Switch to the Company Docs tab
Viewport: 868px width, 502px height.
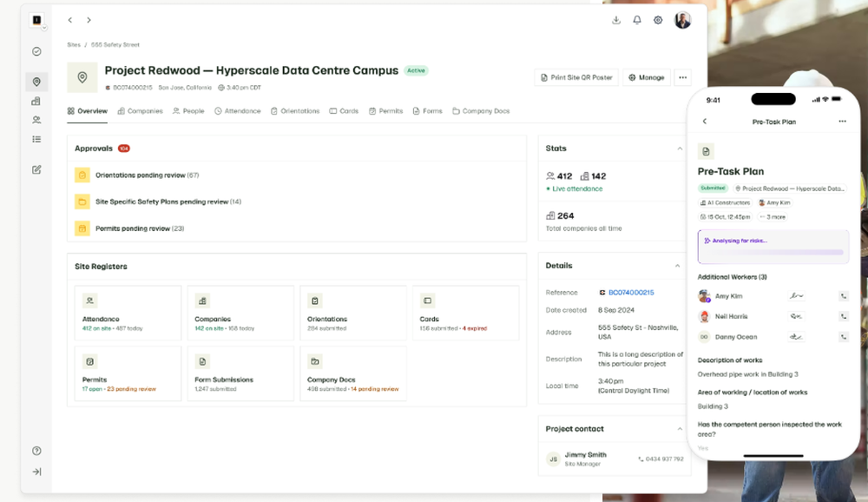[481, 111]
